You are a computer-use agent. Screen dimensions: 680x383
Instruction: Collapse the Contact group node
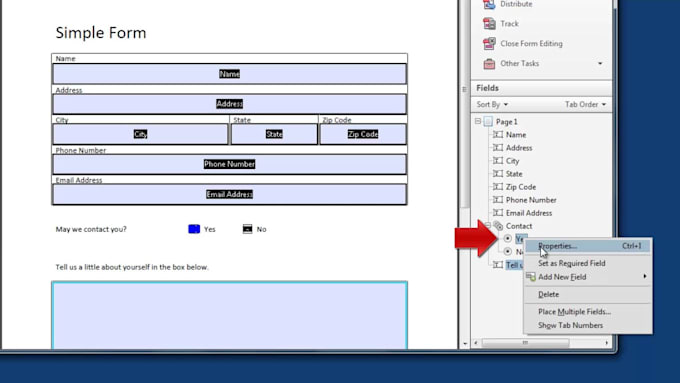click(488, 226)
